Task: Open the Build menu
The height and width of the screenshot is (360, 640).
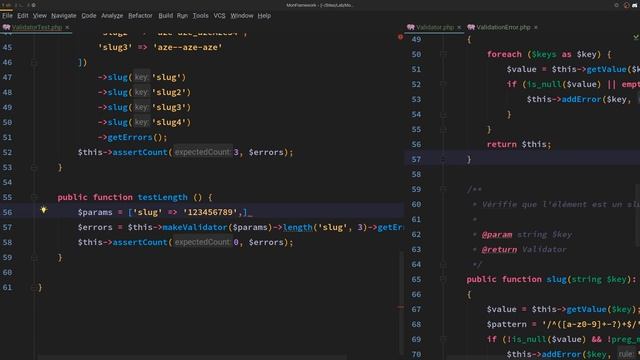Action: 165,16
